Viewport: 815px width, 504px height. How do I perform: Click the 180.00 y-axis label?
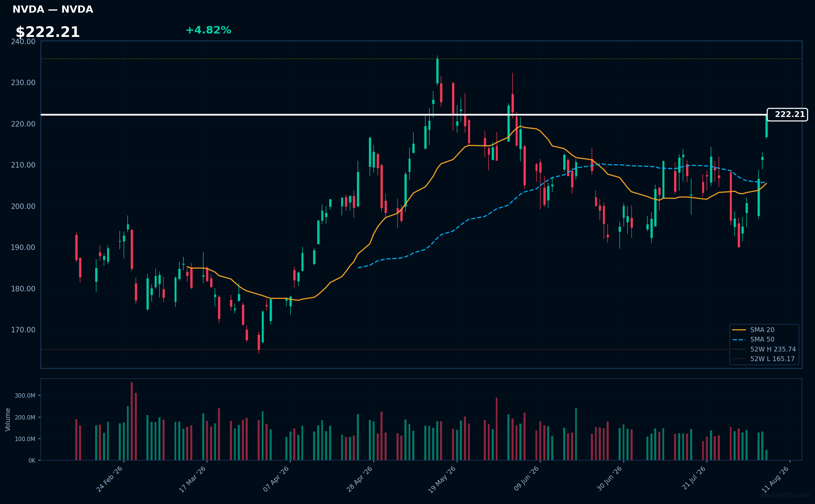(x=23, y=289)
